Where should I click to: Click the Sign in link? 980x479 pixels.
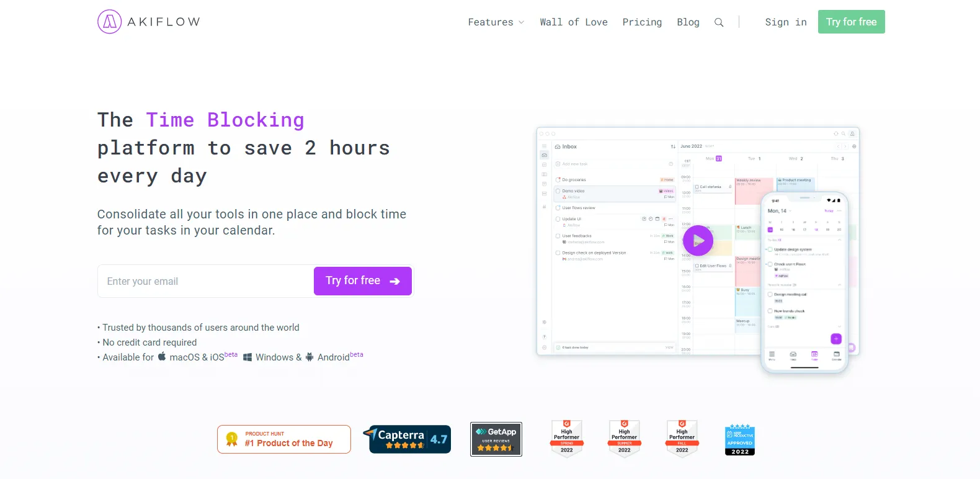coord(786,22)
